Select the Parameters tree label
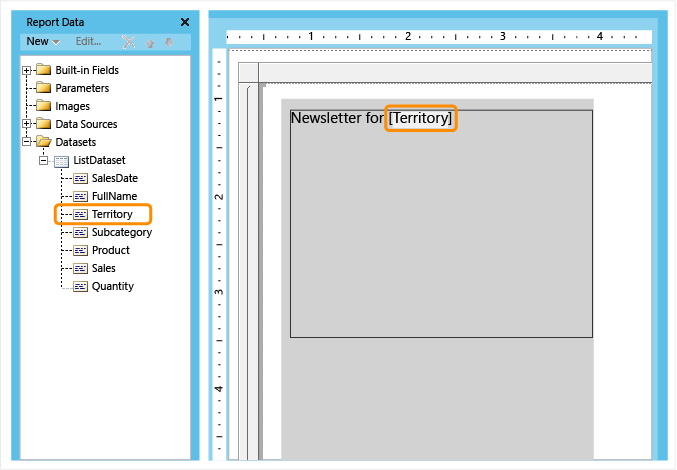677x470 pixels. coord(82,88)
